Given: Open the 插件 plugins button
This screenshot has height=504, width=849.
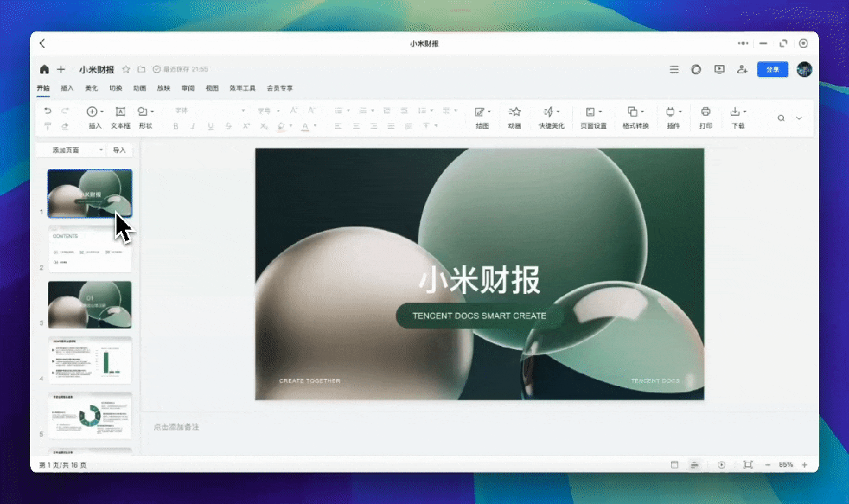Looking at the screenshot, I should [673, 117].
